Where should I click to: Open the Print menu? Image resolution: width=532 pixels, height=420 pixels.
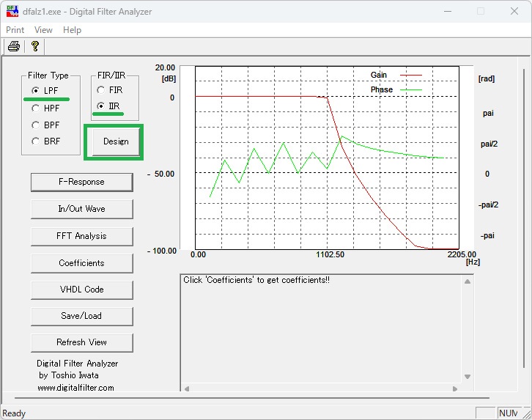pos(15,30)
